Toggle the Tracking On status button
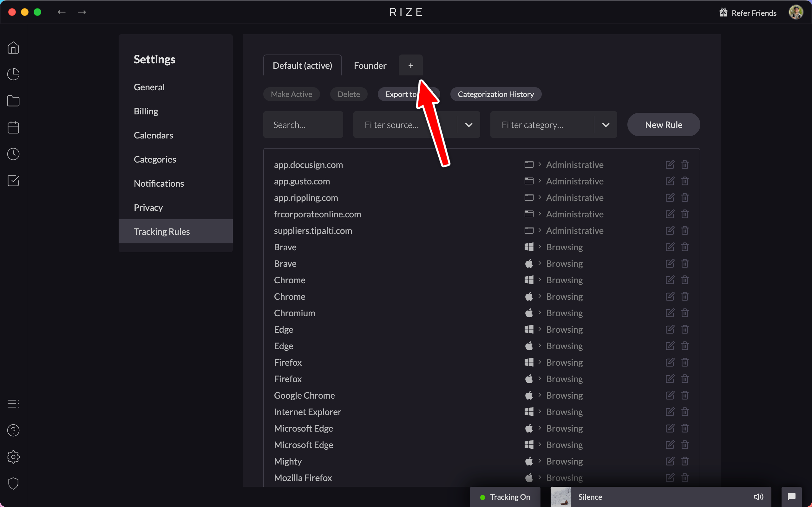The height and width of the screenshot is (507, 812). pyautogui.click(x=505, y=497)
